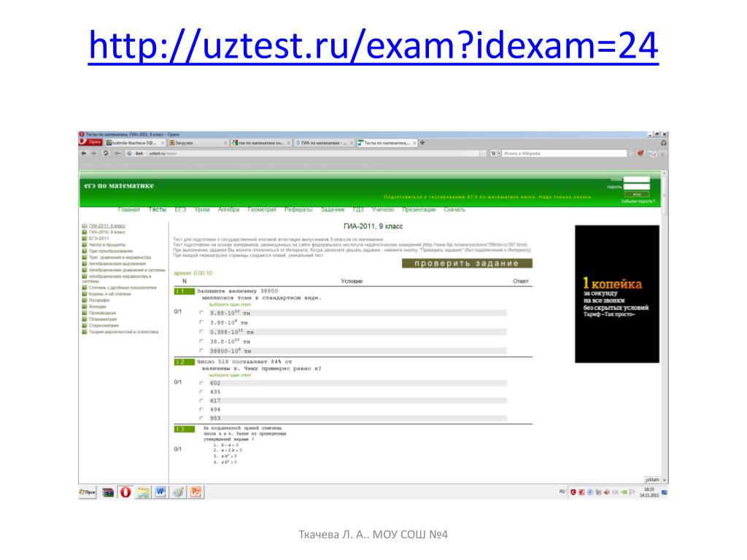Viewport: 747px width, 560px height.
Task: Open the red Opera menu button
Action: tap(91, 142)
